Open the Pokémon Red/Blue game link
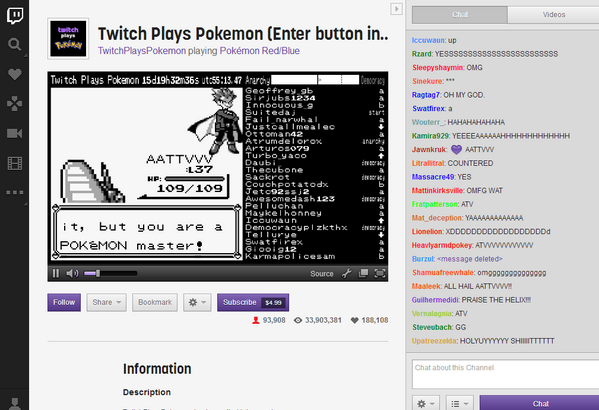Image resolution: width=599 pixels, height=410 pixels. tap(259, 51)
